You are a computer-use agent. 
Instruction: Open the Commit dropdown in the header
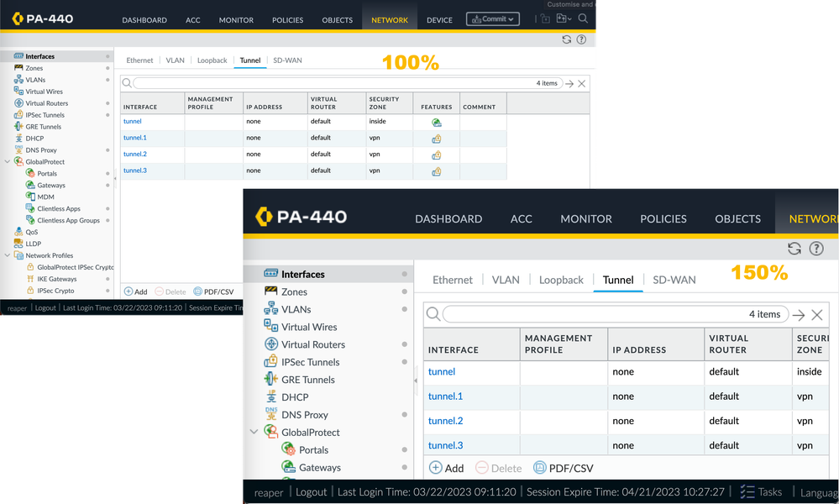point(493,18)
